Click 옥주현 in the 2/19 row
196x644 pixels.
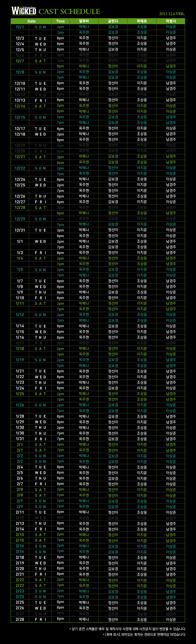coord(84,563)
